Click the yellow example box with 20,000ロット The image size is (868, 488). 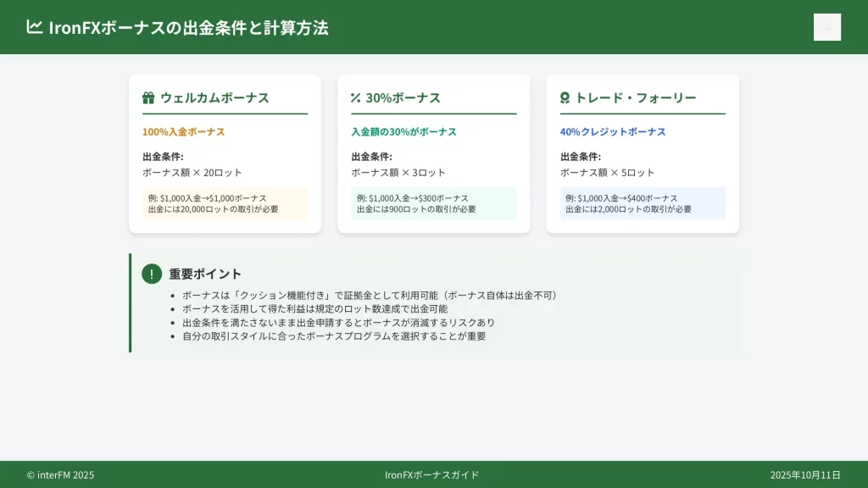(225, 203)
